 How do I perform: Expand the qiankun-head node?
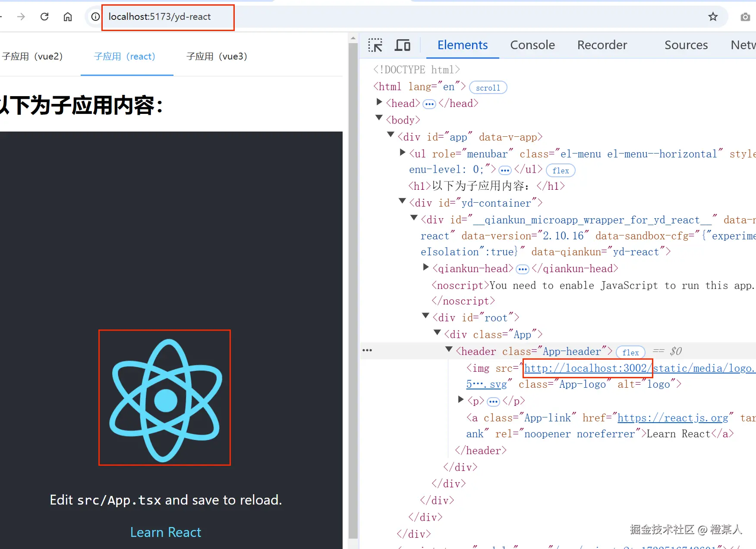click(426, 267)
